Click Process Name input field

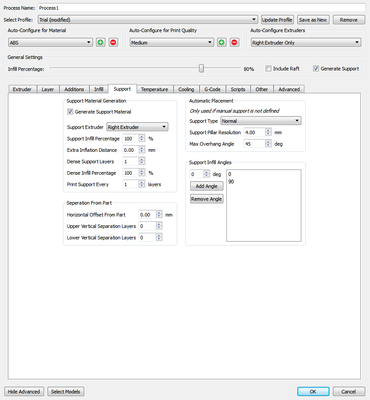click(x=201, y=8)
